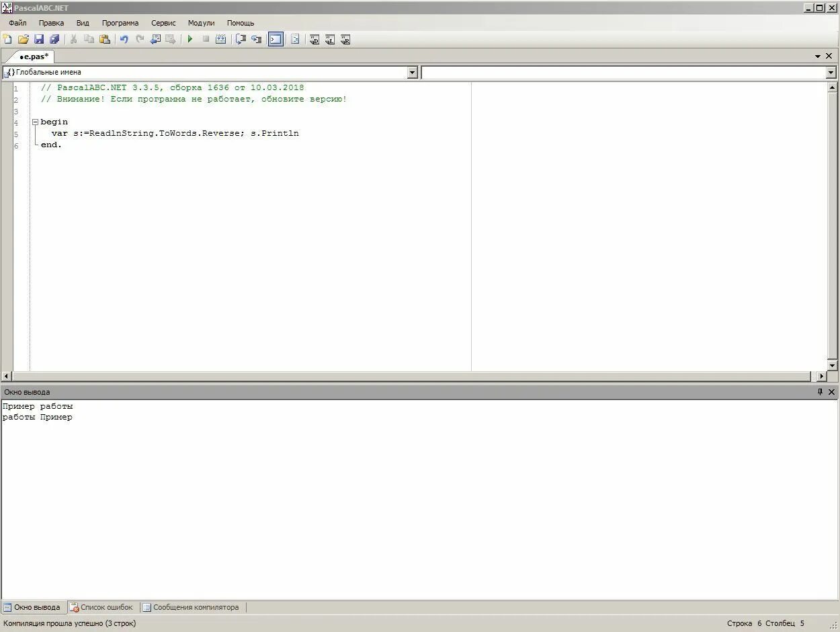Click the Format code icon
This screenshot has width=840, height=632.
[x=295, y=40]
